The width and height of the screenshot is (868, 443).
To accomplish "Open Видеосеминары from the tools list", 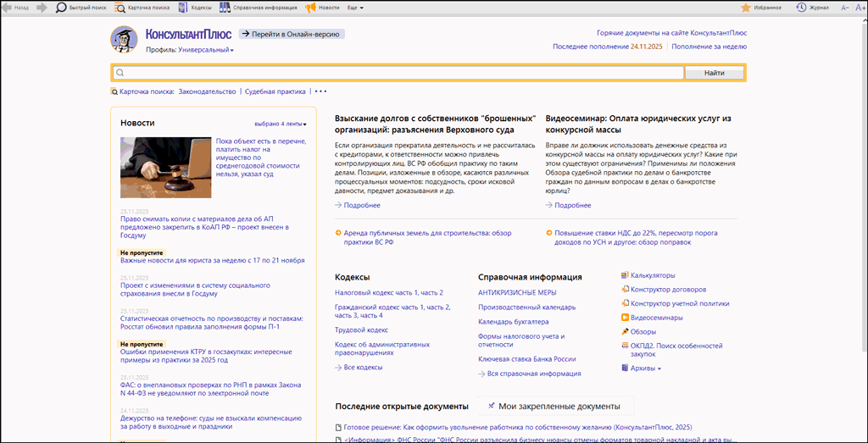I will [656, 318].
